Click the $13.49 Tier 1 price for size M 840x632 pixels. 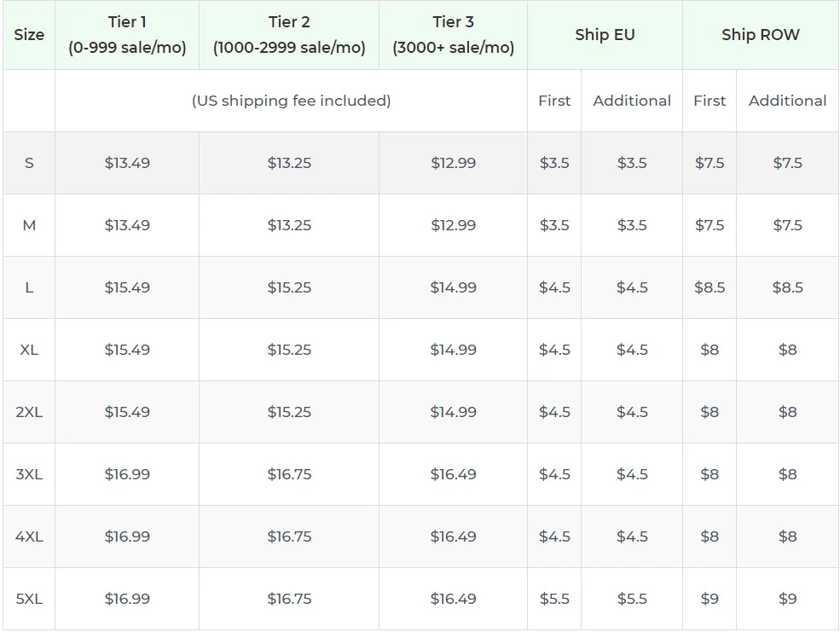click(126, 225)
